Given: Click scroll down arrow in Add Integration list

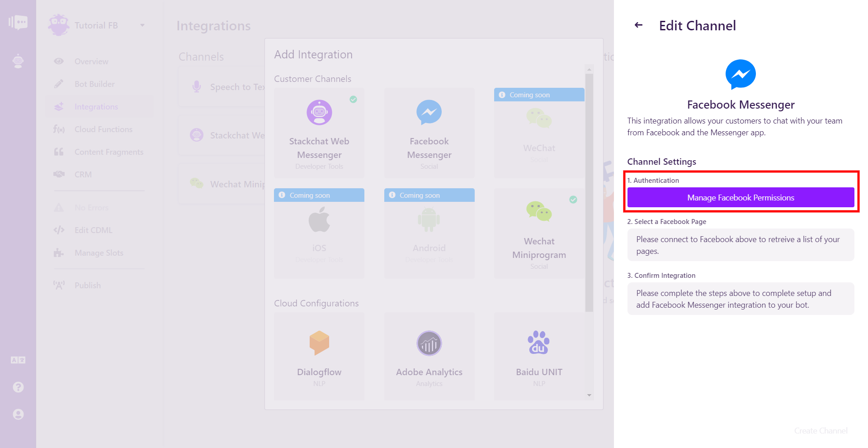Looking at the screenshot, I should (x=589, y=396).
